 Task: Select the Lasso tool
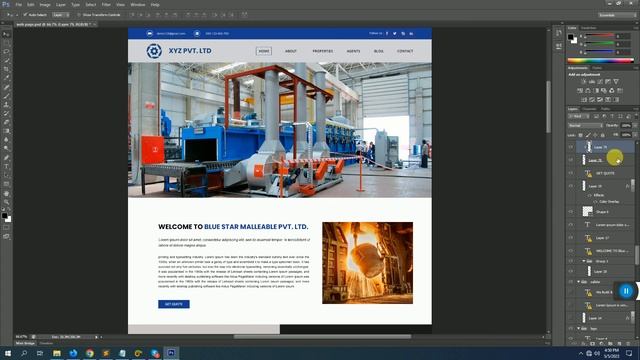coord(6,52)
